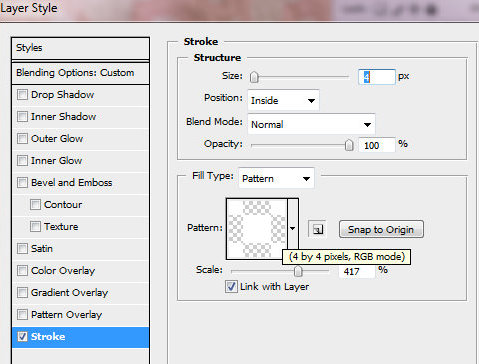Click the new preset from pattern icon

click(x=317, y=229)
